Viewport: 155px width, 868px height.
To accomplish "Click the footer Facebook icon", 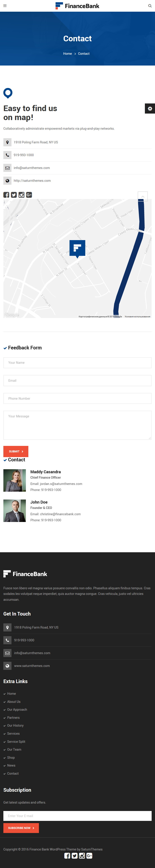I will pyautogui.click(x=67, y=855).
